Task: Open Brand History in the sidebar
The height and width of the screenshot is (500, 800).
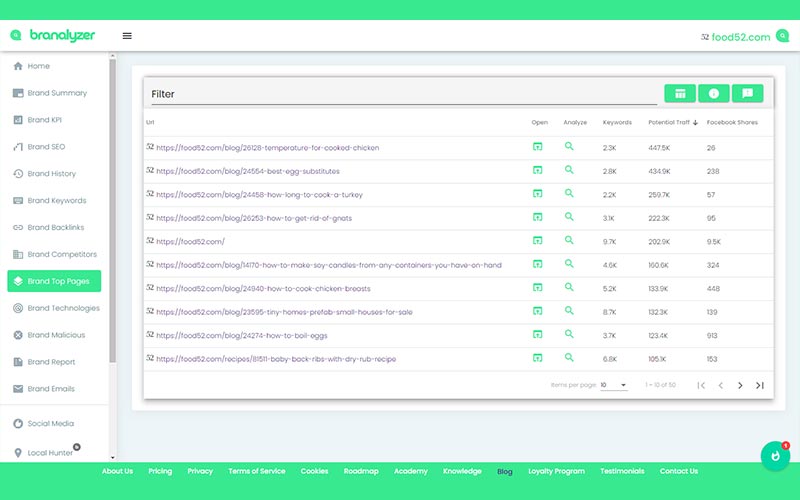Action: pyautogui.click(x=44, y=173)
